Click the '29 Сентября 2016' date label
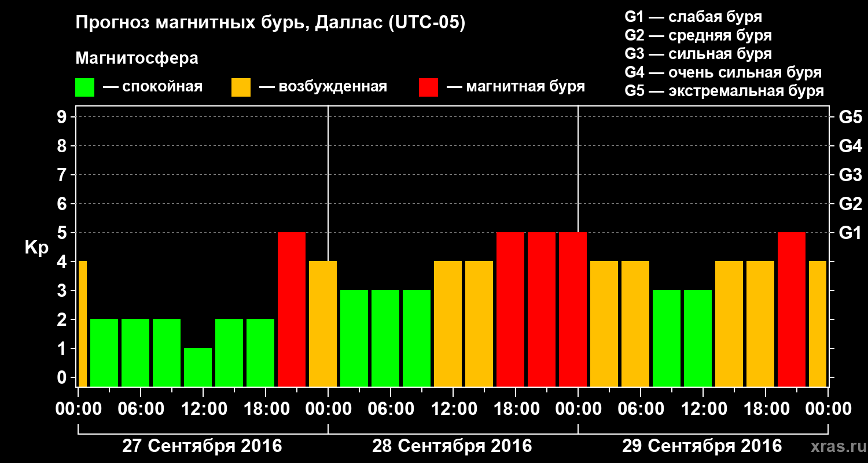868x463 pixels. click(702, 446)
